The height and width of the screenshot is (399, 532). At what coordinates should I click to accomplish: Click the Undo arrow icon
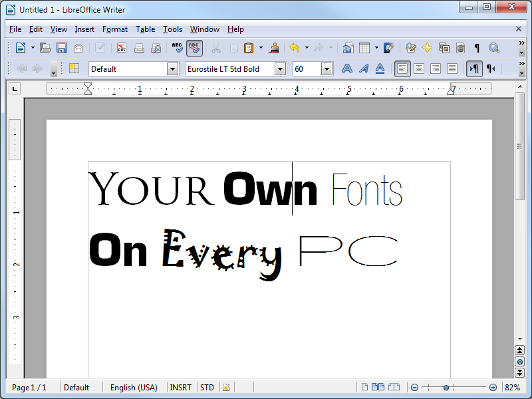(294, 48)
